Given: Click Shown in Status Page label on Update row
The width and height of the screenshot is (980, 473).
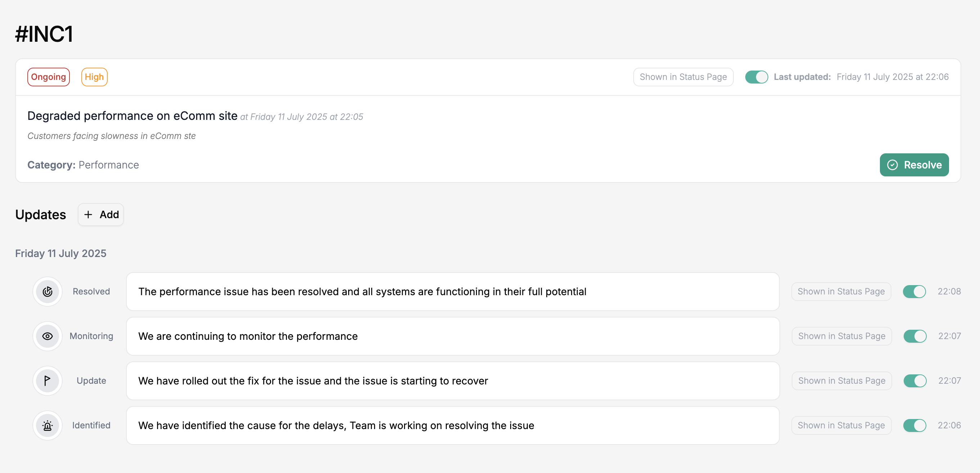Looking at the screenshot, I should 842,380.
